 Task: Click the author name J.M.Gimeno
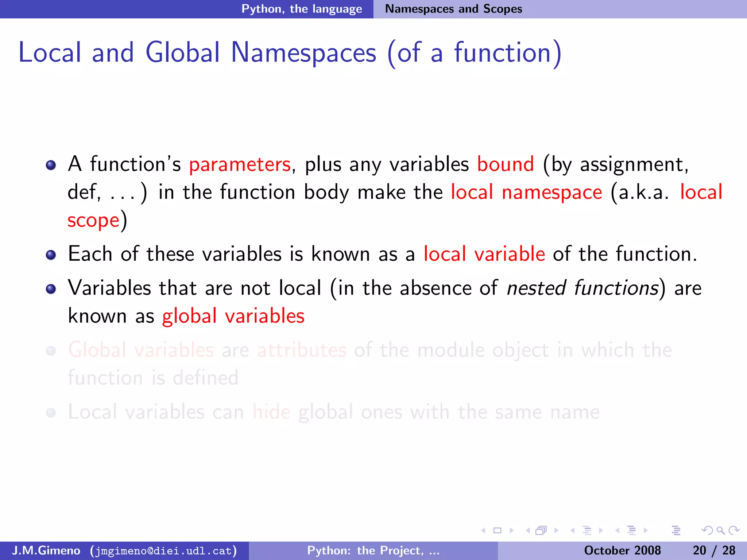point(46,550)
